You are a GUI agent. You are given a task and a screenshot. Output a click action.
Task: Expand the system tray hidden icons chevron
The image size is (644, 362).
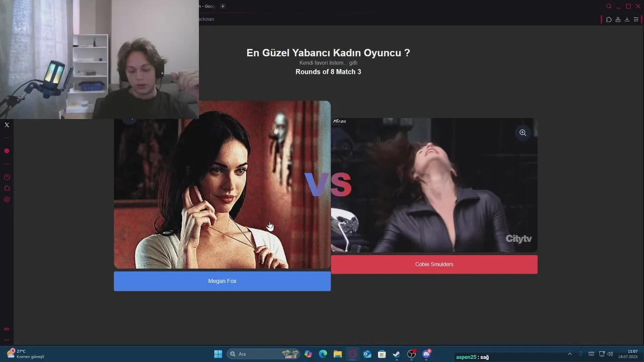coord(570,354)
